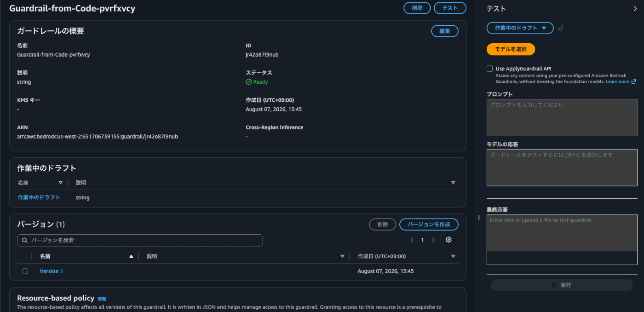Click the バージョンを作成 button
The image size is (644, 312).
coord(429,224)
